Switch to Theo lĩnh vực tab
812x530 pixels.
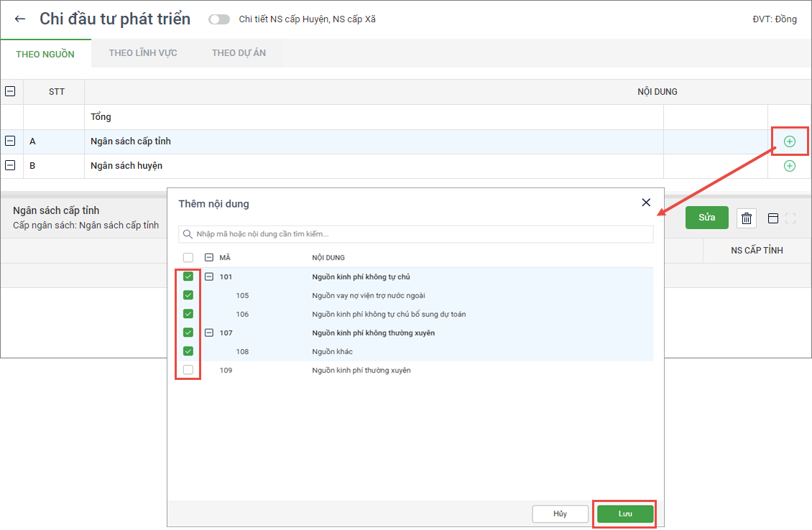(143, 53)
